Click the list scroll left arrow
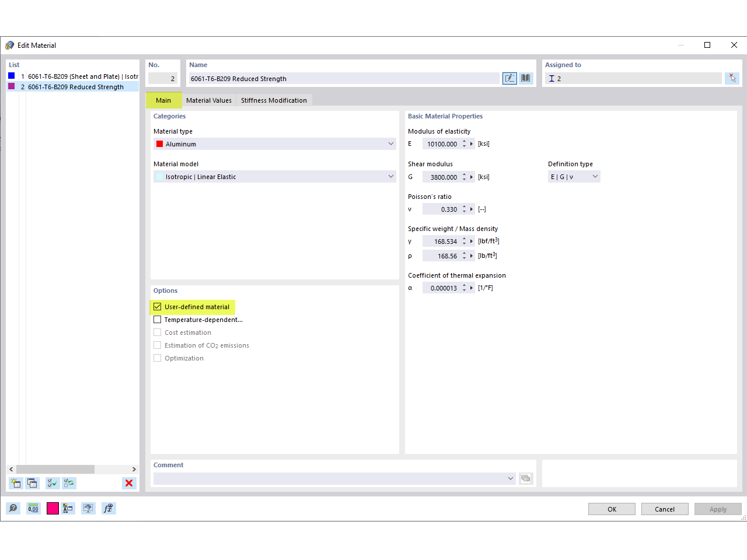The image size is (747, 560). (11, 470)
